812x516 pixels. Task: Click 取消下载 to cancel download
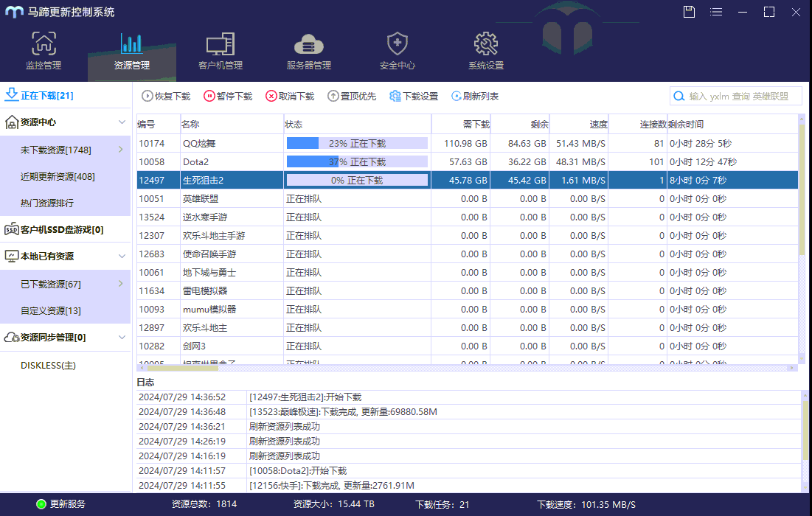290,97
